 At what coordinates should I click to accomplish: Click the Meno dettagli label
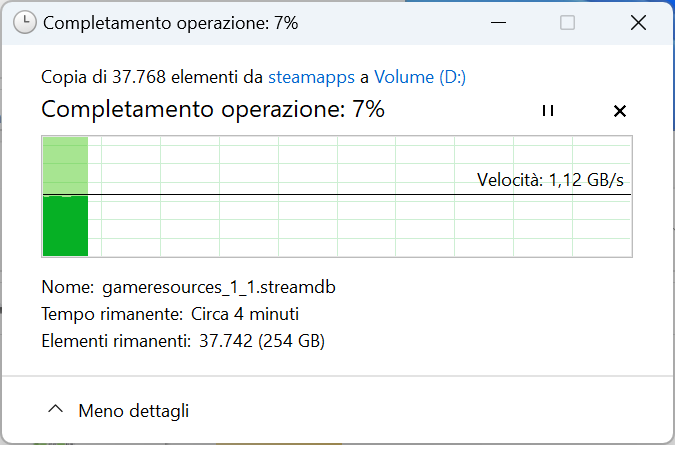[x=133, y=410]
